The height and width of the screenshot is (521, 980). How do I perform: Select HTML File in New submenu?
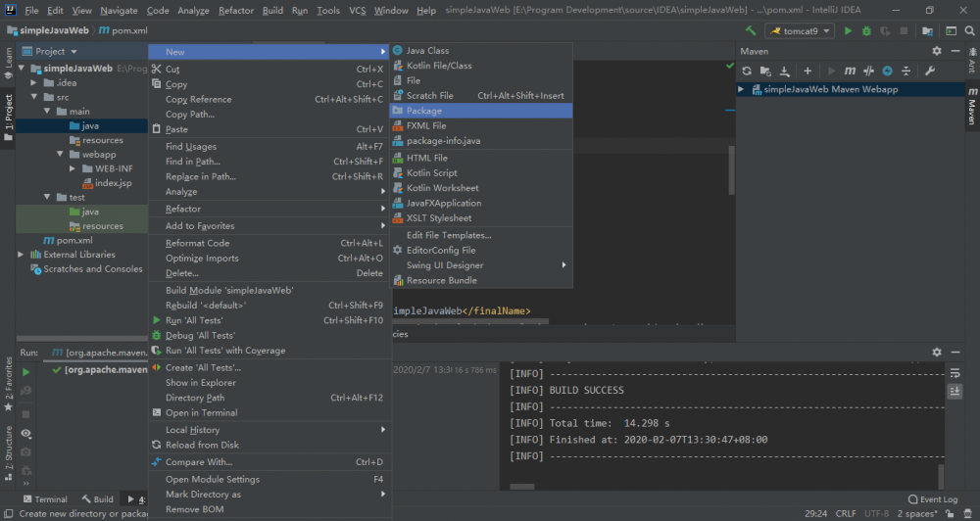coord(480,158)
